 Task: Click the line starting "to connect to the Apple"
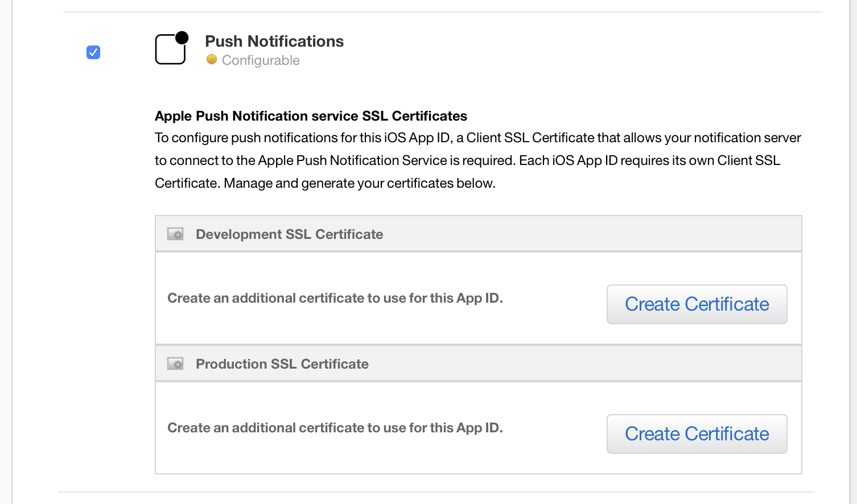click(x=467, y=160)
